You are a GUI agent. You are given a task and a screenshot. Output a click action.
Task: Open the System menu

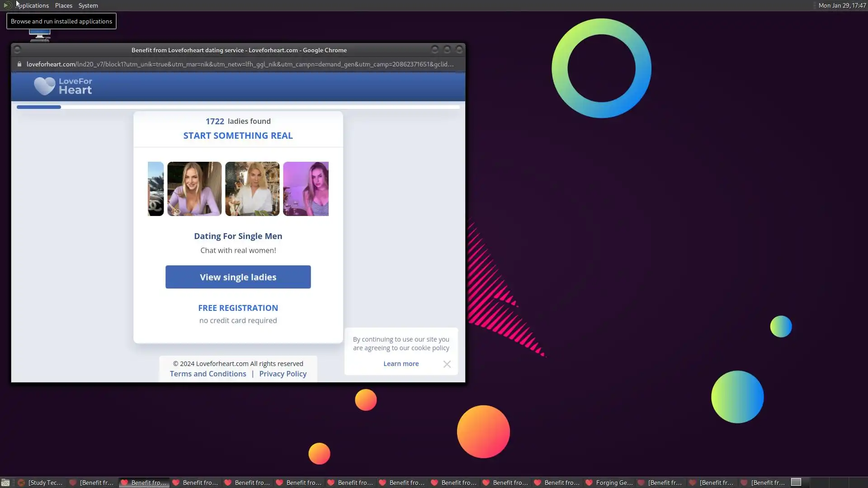point(88,5)
